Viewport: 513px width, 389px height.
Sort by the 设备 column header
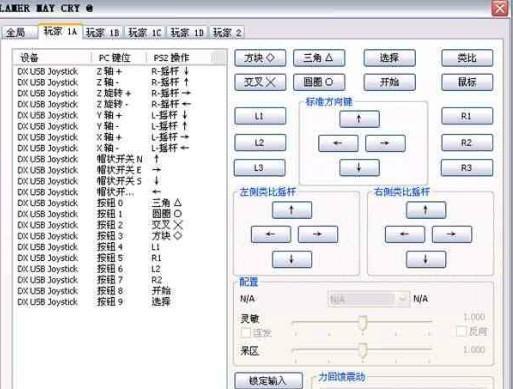tap(52, 58)
